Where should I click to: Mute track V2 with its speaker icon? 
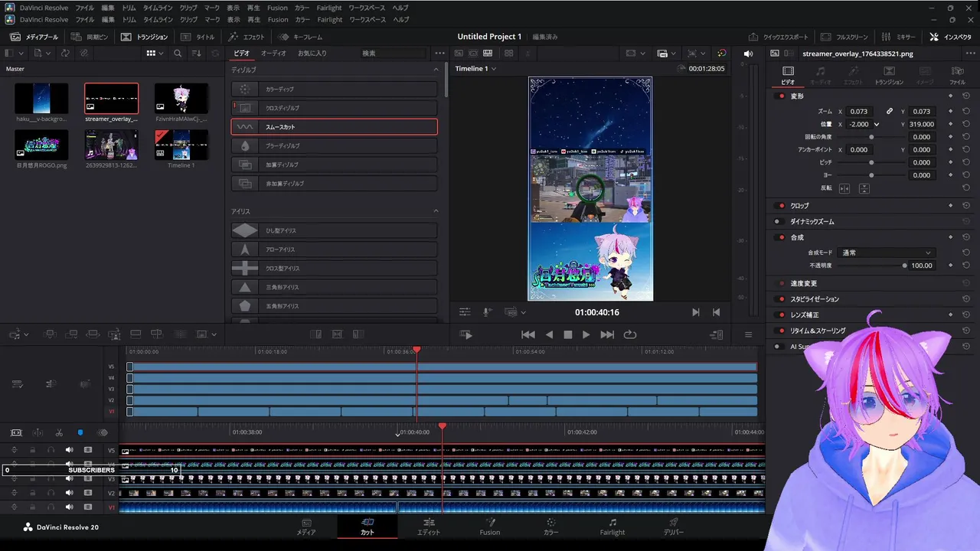(69, 493)
